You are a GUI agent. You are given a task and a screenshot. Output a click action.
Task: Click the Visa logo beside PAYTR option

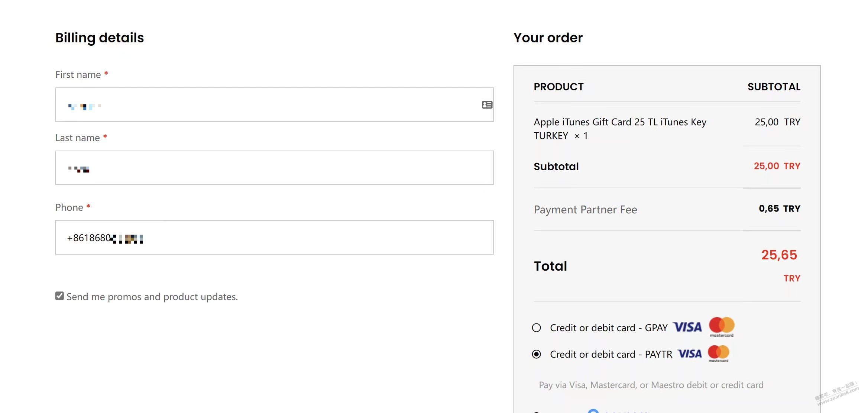tap(690, 354)
